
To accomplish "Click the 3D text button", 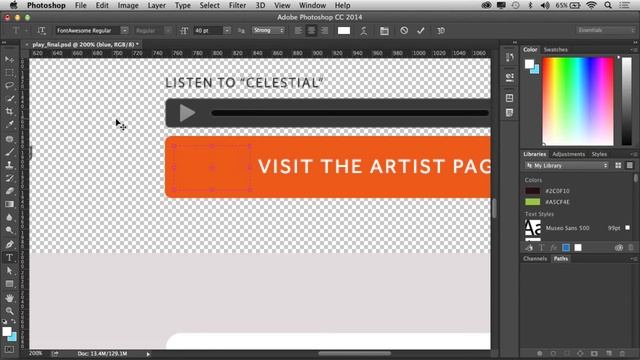I will (x=441, y=31).
